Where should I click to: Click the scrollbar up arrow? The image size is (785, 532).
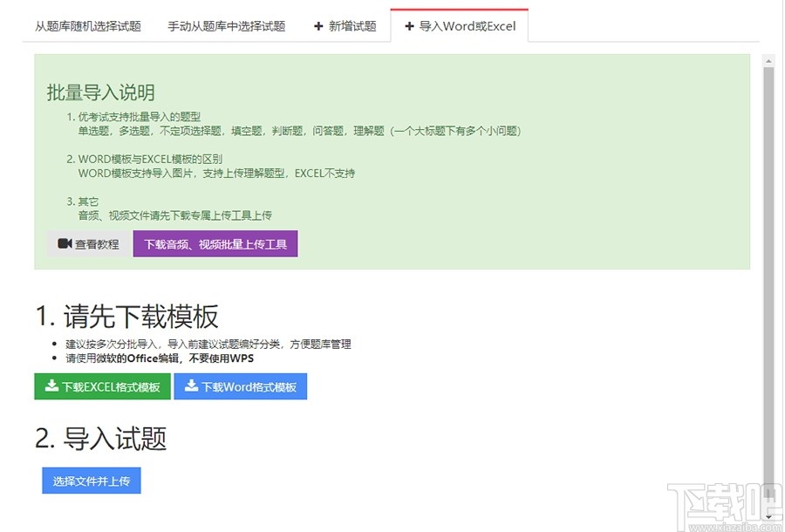click(x=767, y=60)
